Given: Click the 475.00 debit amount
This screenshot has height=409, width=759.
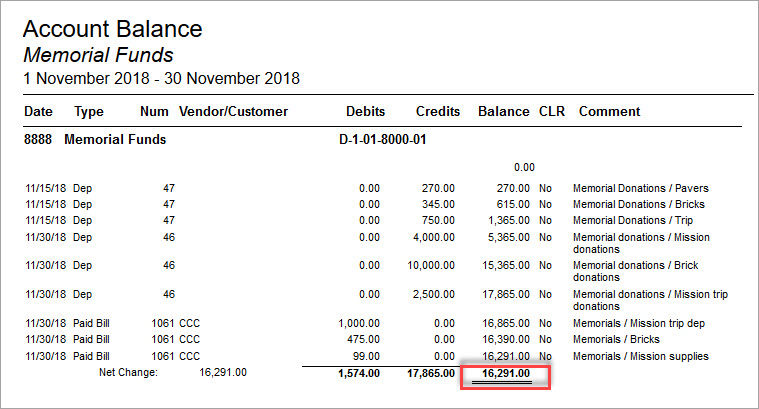Looking at the screenshot, I should point(364,339).
